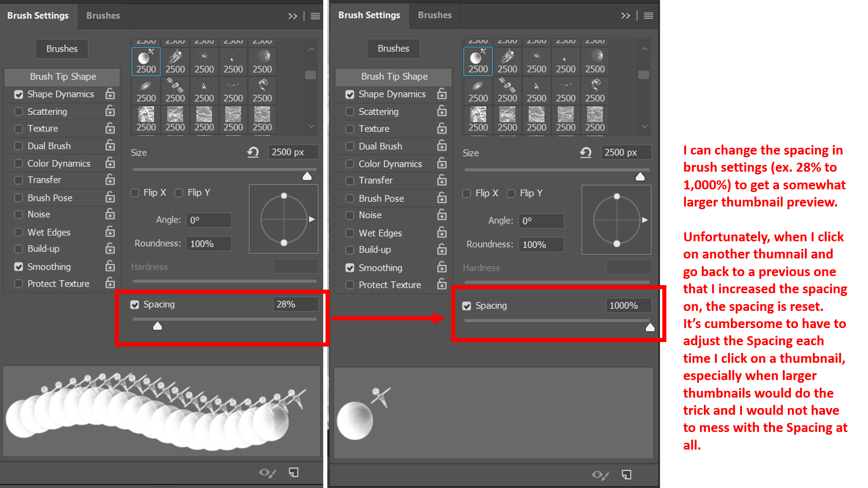
Task: Click the Brushes button above Brush Tip Shape
Action: [x=61, y=49]
